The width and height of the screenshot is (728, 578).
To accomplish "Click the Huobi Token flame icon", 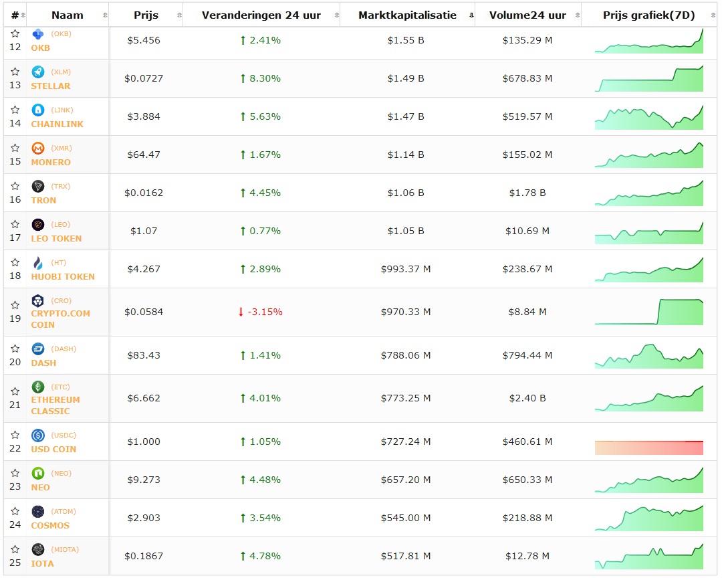I will coord(38,263).
